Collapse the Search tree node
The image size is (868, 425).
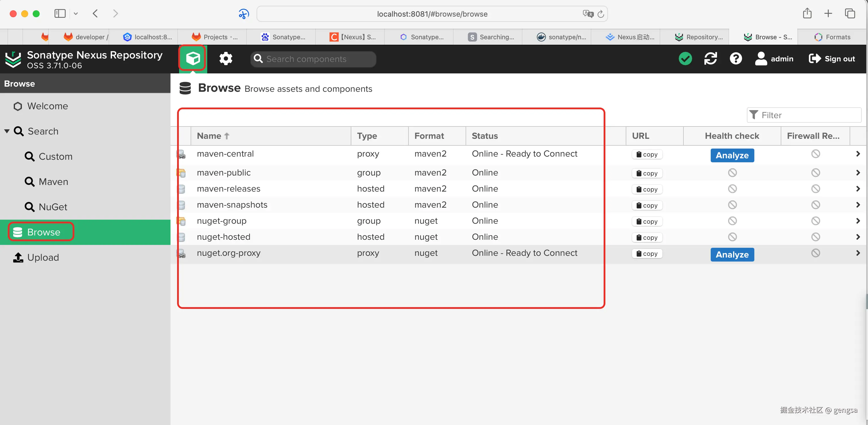point(7,131)
